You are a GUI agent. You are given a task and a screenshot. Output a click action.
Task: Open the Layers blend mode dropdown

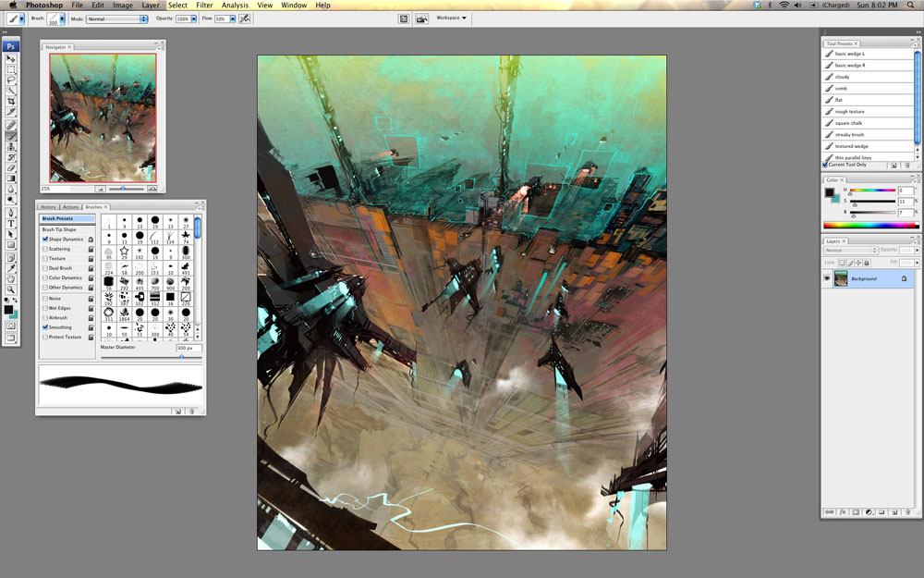click(x=851, y=250)
